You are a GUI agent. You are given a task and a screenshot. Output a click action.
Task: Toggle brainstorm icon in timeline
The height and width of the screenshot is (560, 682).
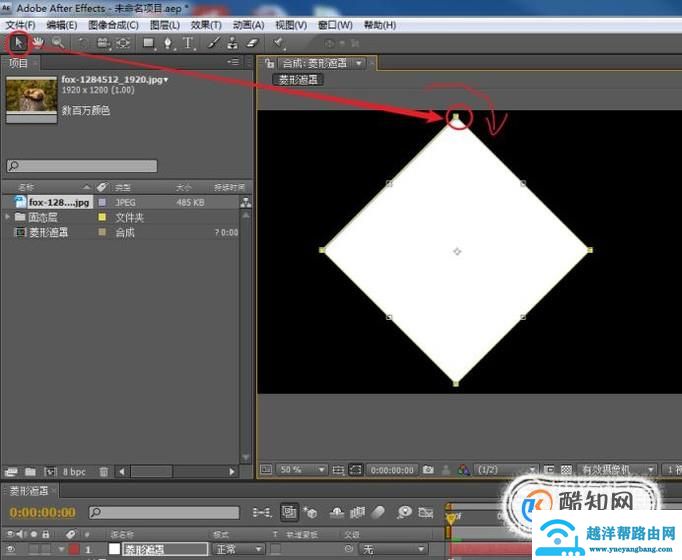[x=405, y=513]
